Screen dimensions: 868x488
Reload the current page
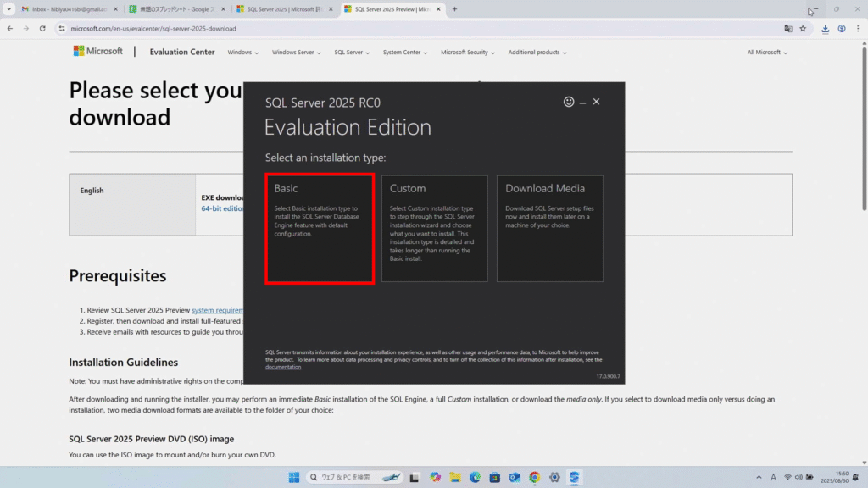[42, 28]
